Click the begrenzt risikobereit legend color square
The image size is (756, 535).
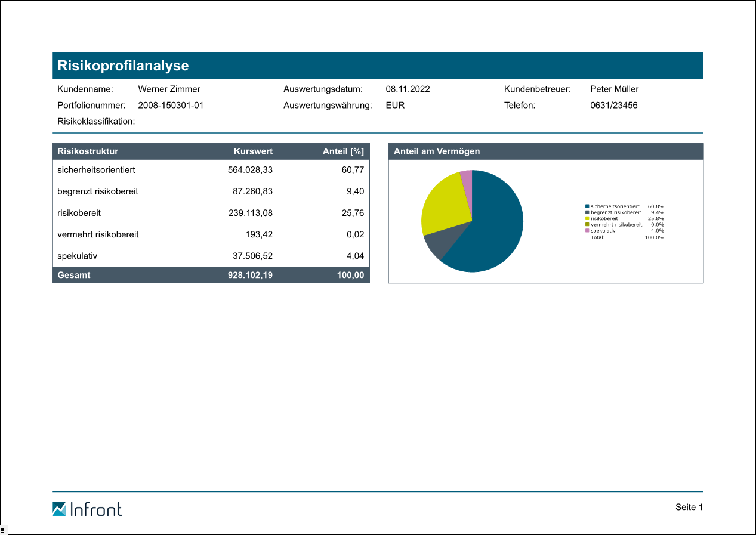coord(587,212)
